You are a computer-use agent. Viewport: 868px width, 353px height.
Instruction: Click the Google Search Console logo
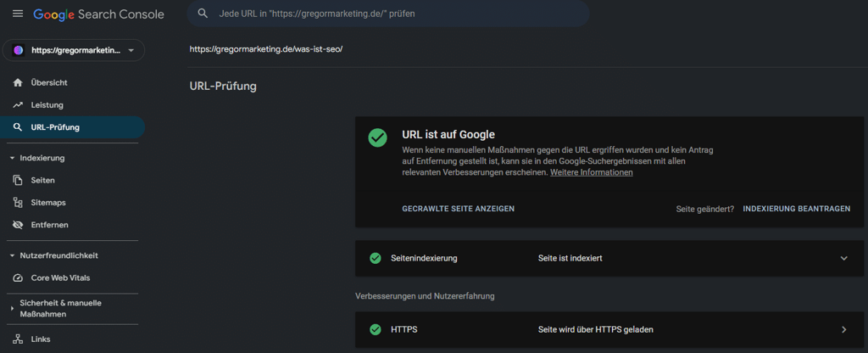pyautogui.click(x=98, y=14)
